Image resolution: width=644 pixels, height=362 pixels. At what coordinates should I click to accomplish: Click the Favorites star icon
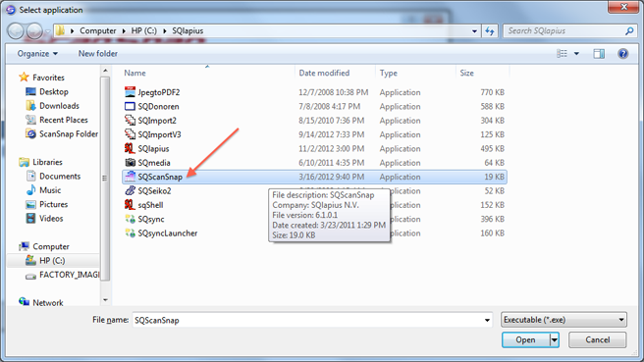click(x=24, y=78)
